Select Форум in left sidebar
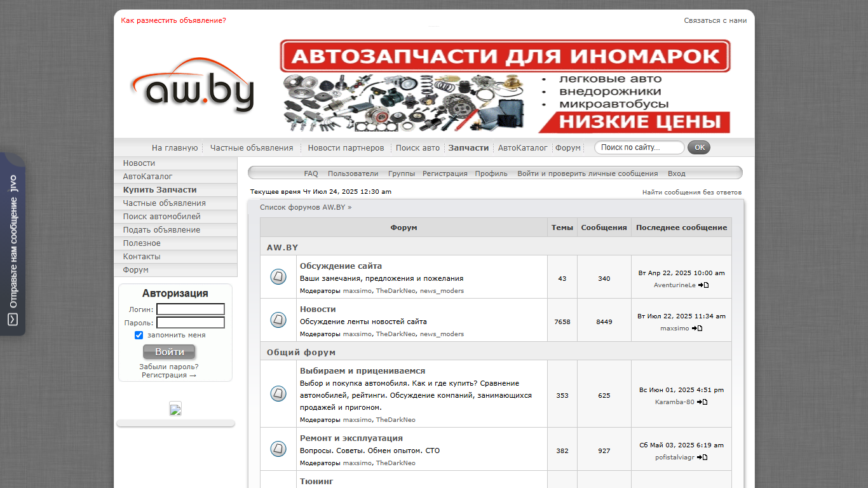The image size is (868, 488). click(x=175, y=270)
